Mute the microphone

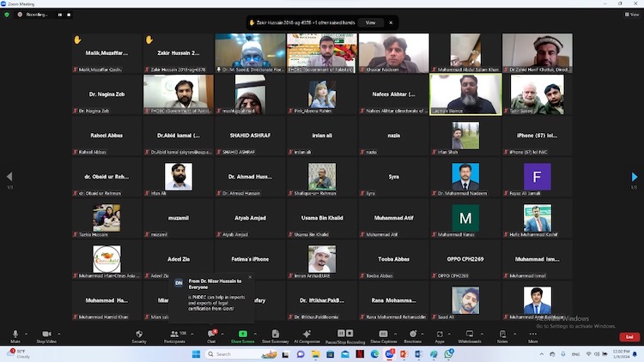coord(15,335)
